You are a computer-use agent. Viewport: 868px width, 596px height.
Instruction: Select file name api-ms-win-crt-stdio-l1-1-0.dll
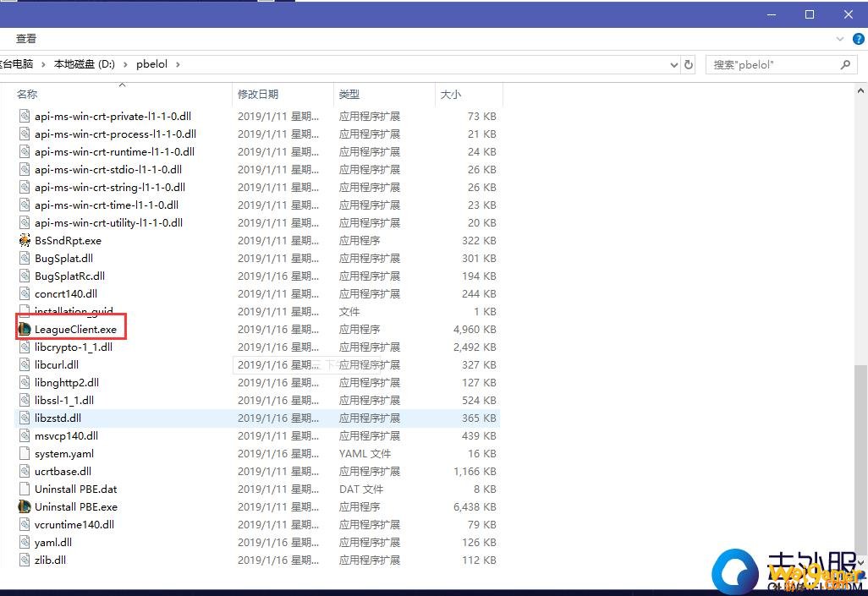(108, 169)
